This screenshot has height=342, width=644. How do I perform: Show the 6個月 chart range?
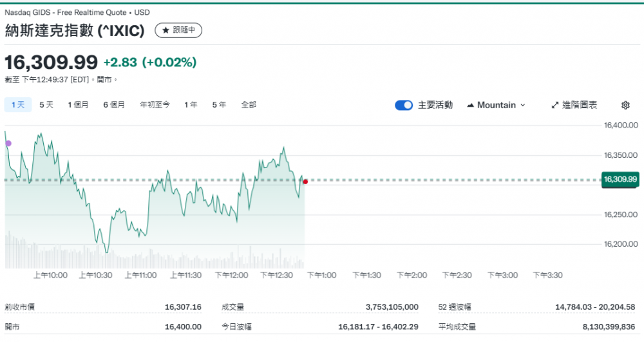114,104
